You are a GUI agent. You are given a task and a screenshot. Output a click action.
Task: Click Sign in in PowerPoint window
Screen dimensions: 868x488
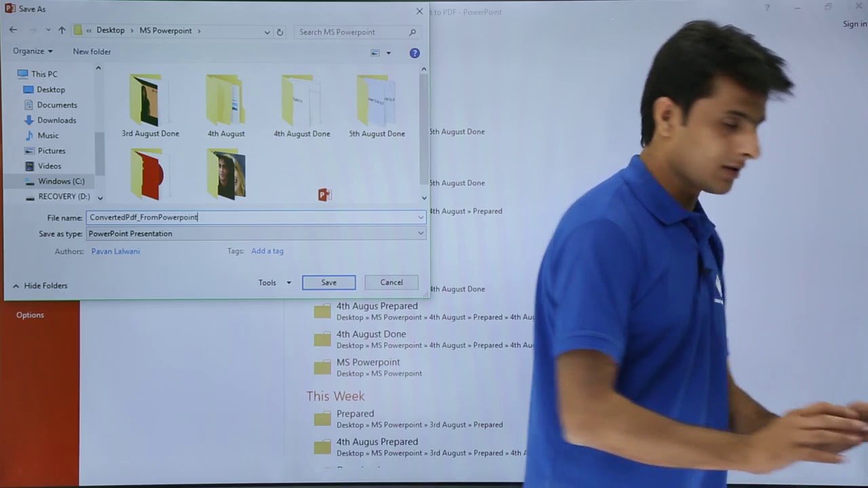pyautogui.click(x=854, y=24)
